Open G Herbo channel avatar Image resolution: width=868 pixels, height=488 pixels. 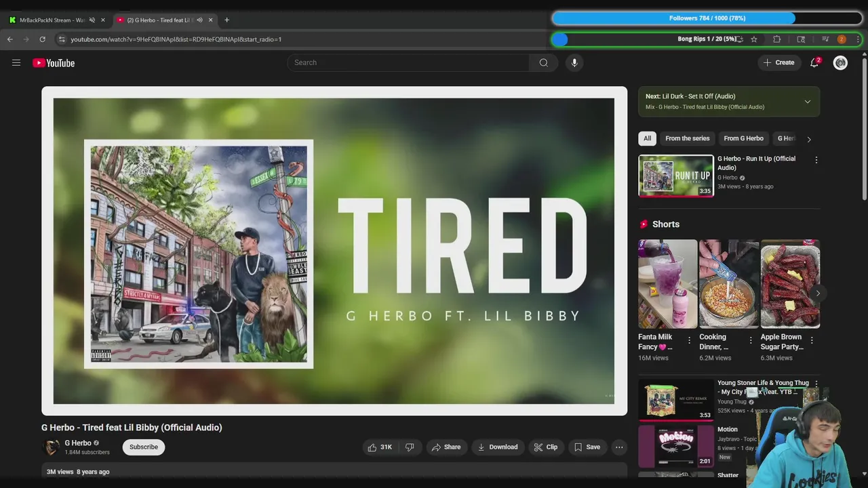point(51,447)
